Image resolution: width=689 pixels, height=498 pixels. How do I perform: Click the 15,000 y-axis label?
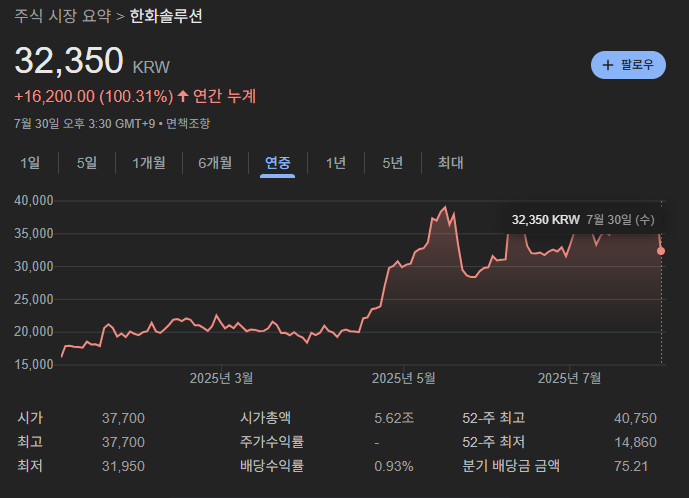[34, 364]
